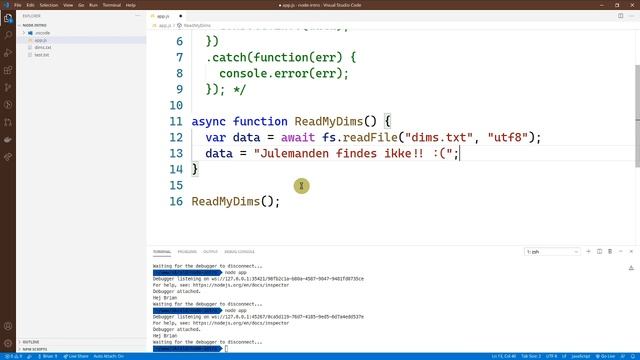The image size is (640, 360).
Task: Open editor more actions ellipsis
Action: point(631,16)
